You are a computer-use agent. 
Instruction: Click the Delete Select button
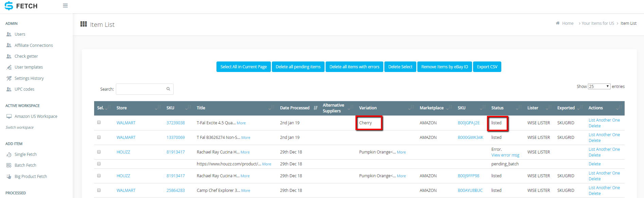coord(400,67)
